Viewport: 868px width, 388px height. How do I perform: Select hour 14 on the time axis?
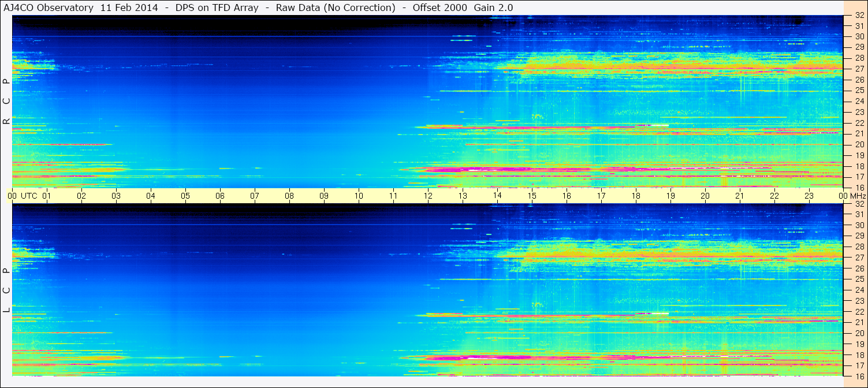pyautogui.click(x=497, y=196)
